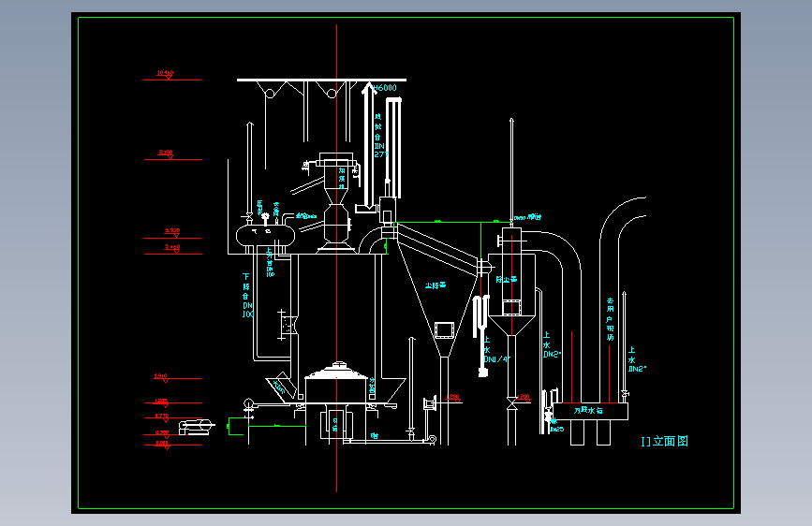Select the 上水 DN1/4" pipe label
This screenshot has width=812, height=526.
click(x=496, y=349)
